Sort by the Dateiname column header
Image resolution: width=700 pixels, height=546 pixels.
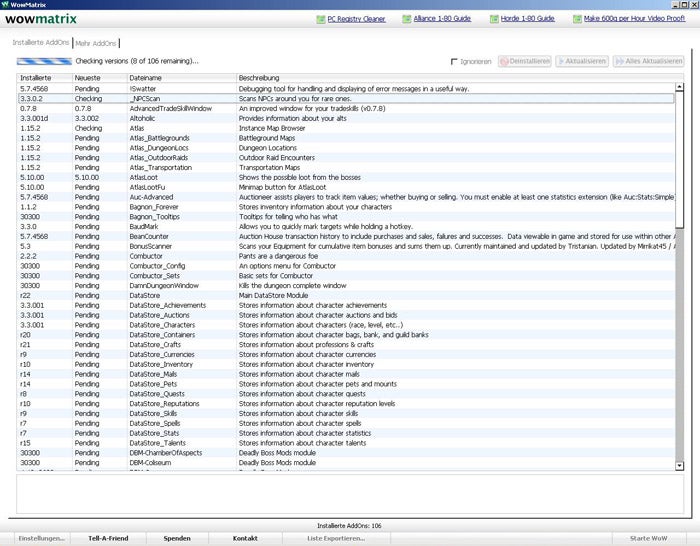click(181, 78)
